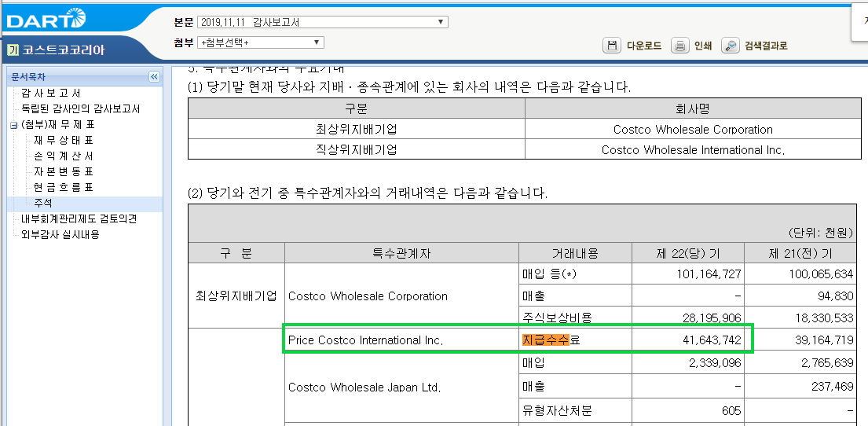Screen dimensions: 868x426
Task: Open the 첨부 attachment dropdown
Action: (260, 42)
